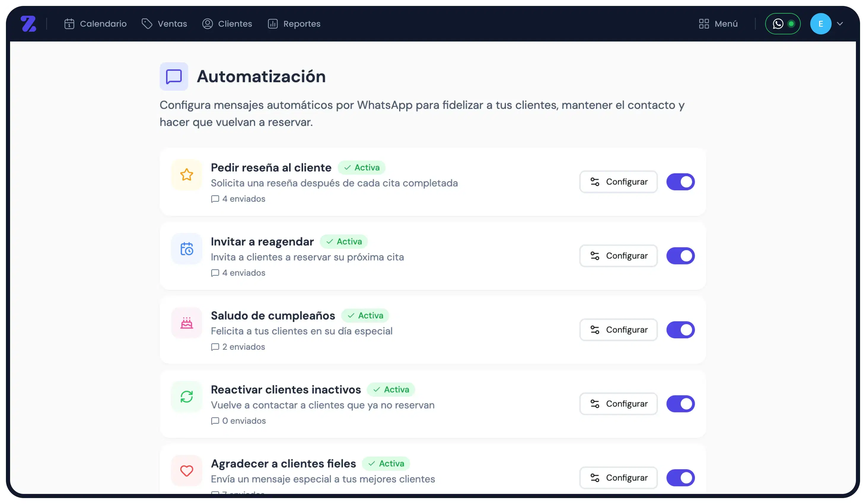Viewport: 866px width, 504px height.
Task: Turn off the Saludo de cumpleaños toggle
Action: coord(681,330)
